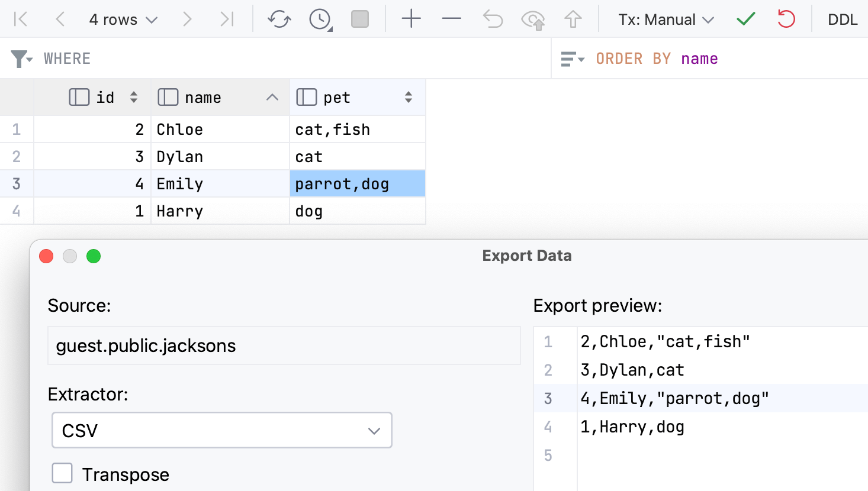868x491 pixels.
Task: Switch to the DDL view
Action: pyautogui.click(x=843, y=19)
